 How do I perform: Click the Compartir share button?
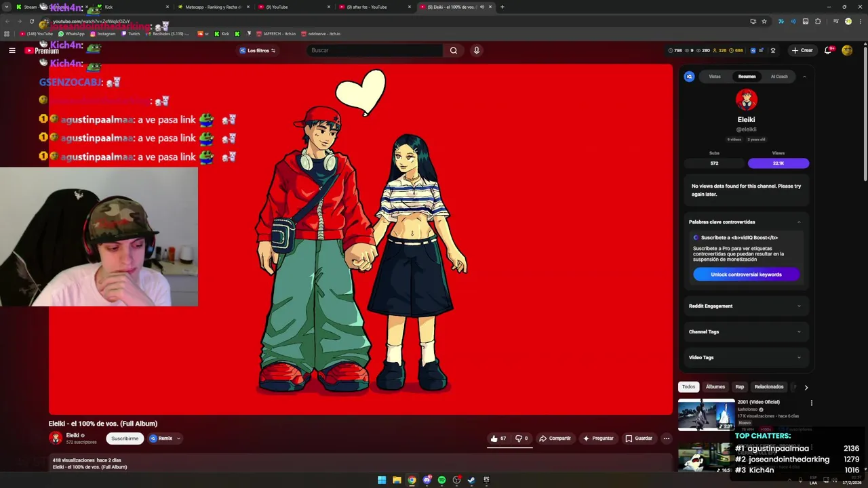click(555, 439)
